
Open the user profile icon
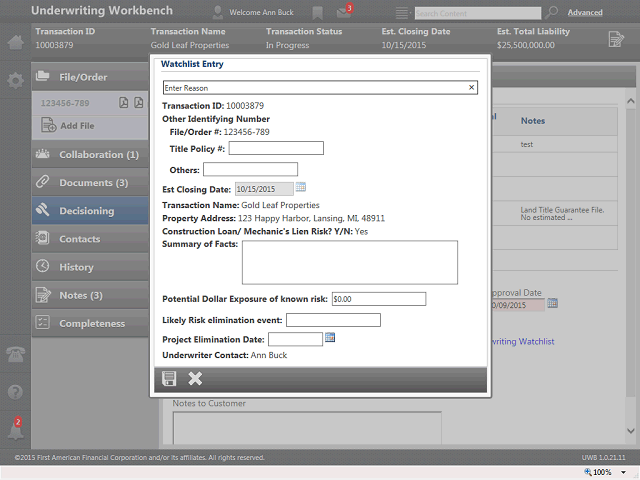coord(218,13)
